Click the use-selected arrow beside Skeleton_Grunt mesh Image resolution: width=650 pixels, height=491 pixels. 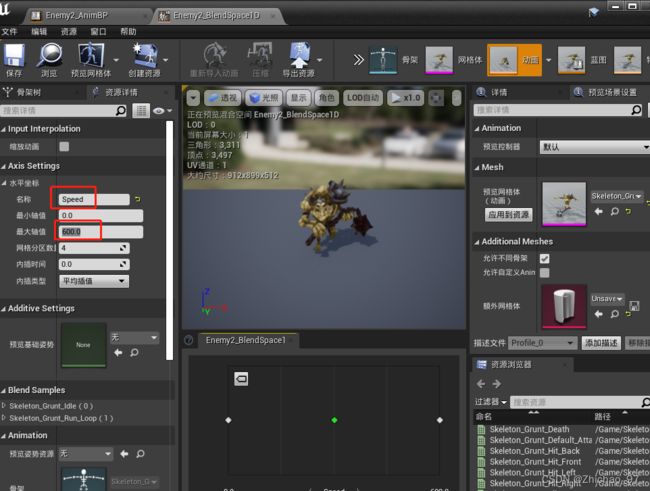tap(599, 211)
